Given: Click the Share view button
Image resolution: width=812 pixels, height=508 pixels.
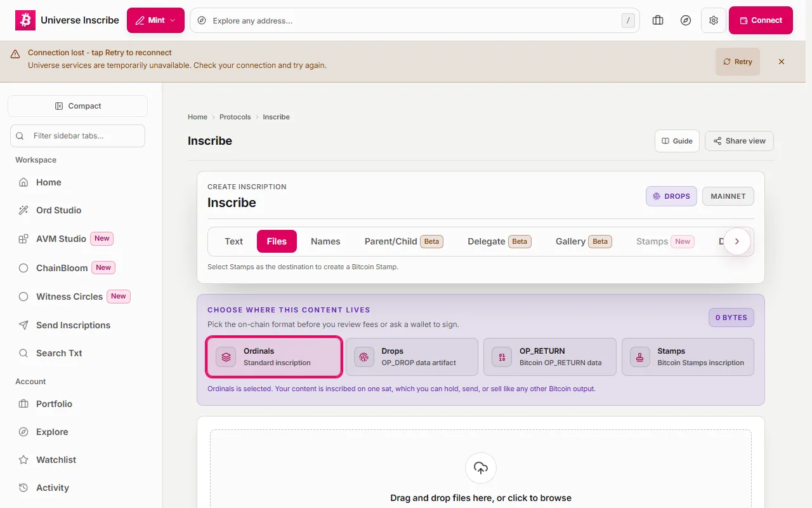Looking at the screenshot, I should pos(739,141).
